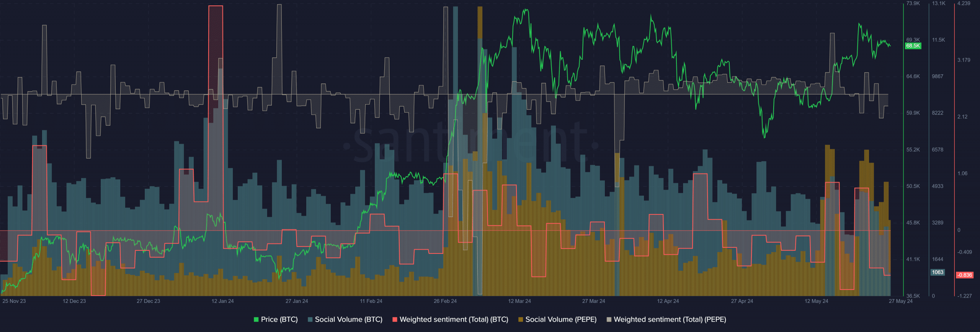Click the 55.2K price axis label
The height and width of the screenshot is (332, 980).
pos(913,150)
